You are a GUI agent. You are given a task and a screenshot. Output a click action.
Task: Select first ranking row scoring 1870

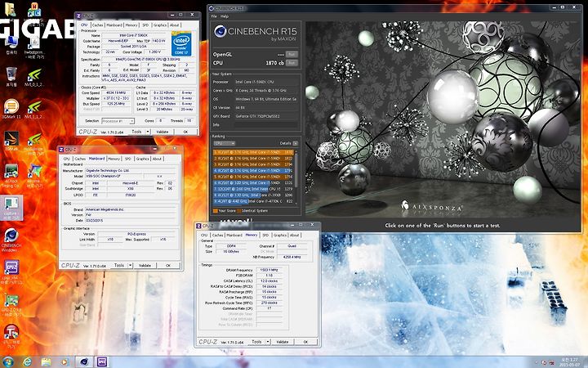pos(253,152)
